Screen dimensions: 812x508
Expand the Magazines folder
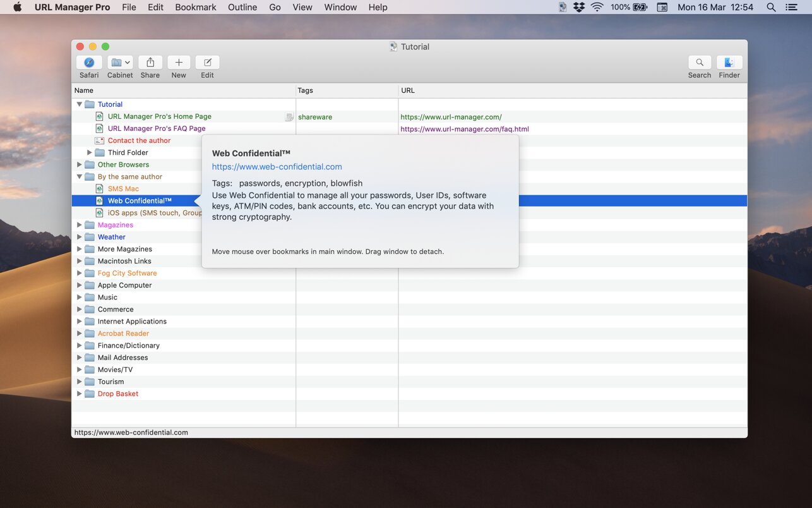[x=80, y=225]
